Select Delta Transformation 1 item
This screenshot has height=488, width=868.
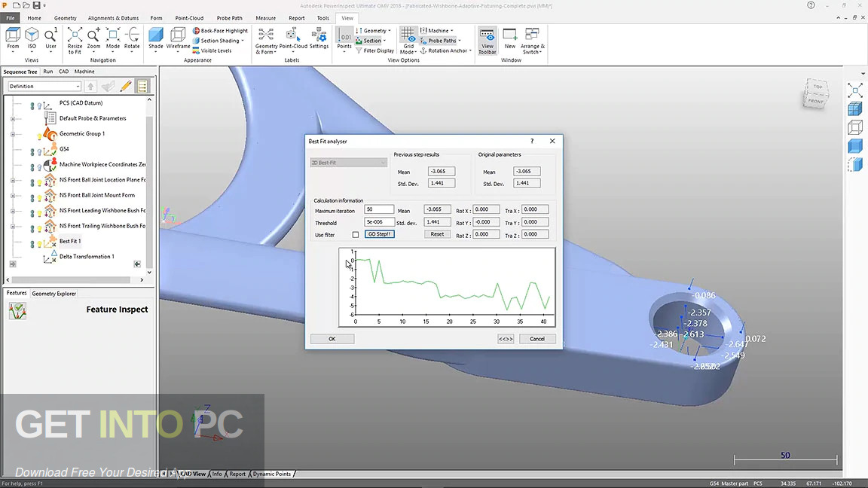[x=87, y=257]
